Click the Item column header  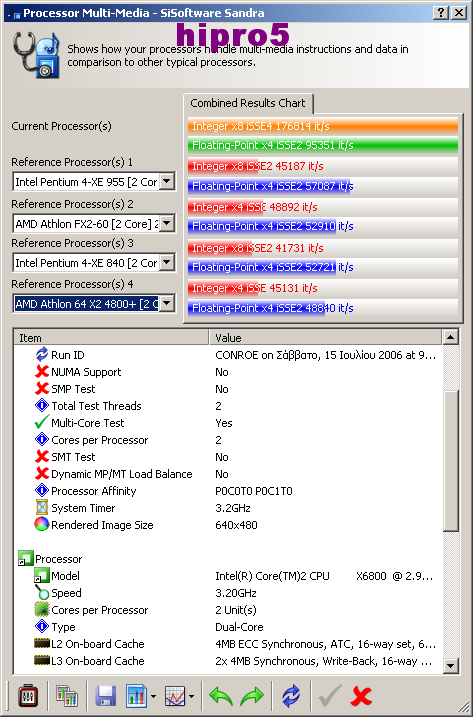[111, 337]
